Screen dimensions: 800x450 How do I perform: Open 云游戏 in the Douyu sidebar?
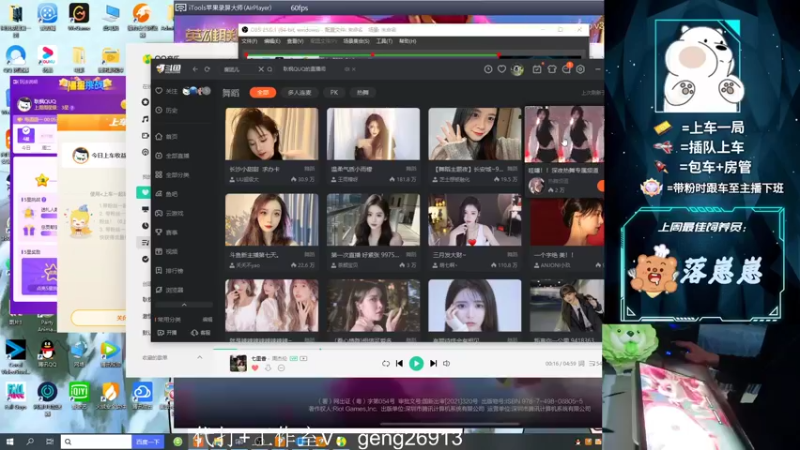point(169,213)
